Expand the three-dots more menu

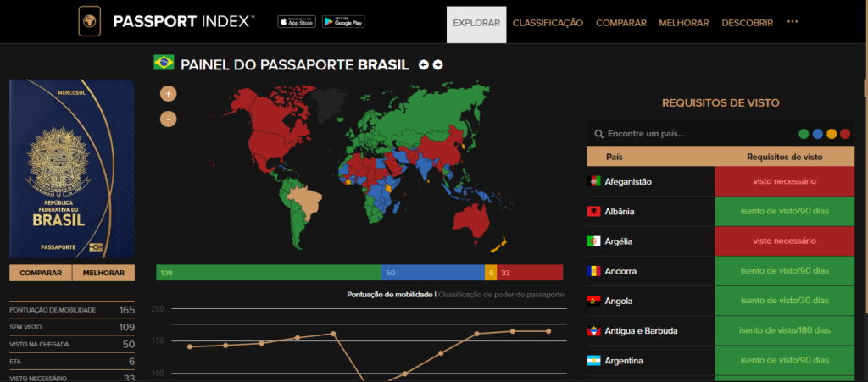click(793, 22)
